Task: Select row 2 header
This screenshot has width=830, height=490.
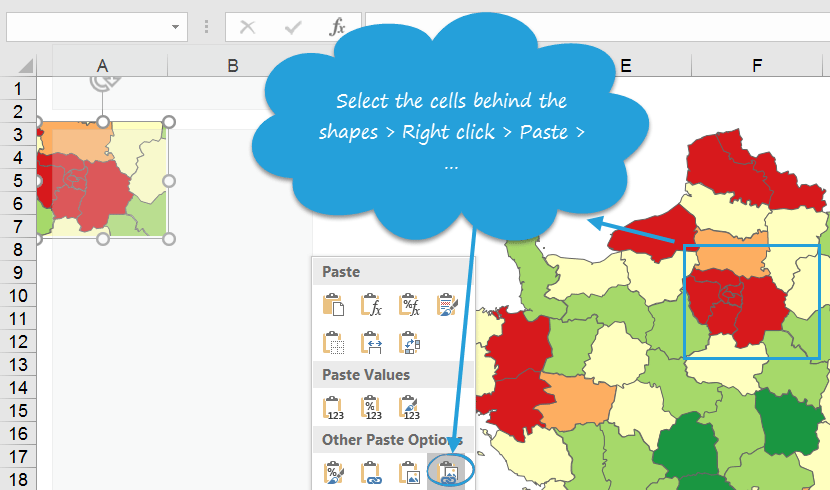Action: 18,112
